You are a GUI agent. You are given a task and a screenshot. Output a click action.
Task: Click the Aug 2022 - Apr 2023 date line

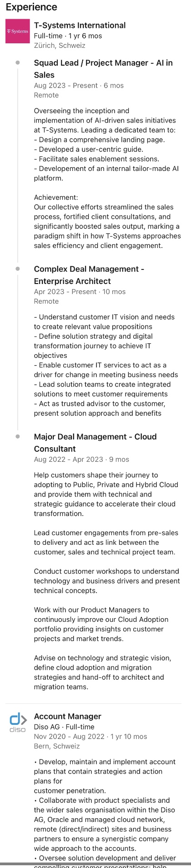[x=81, y=459]
